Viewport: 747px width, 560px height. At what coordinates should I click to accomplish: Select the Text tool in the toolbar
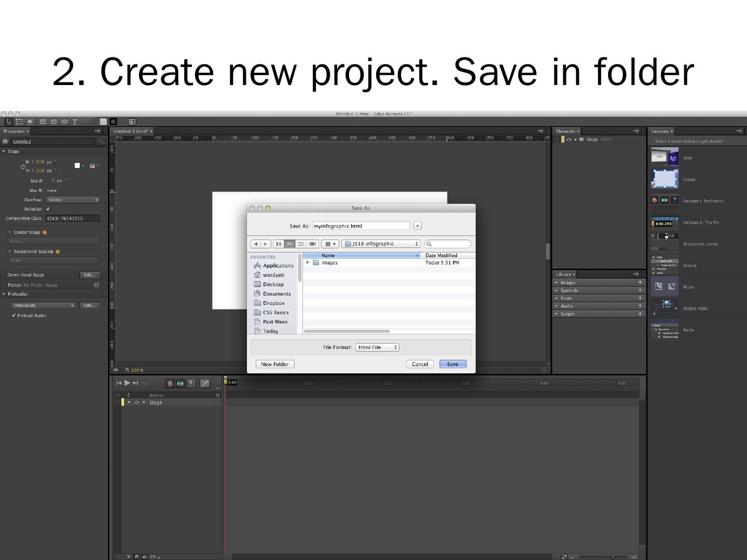pos(75,122)
